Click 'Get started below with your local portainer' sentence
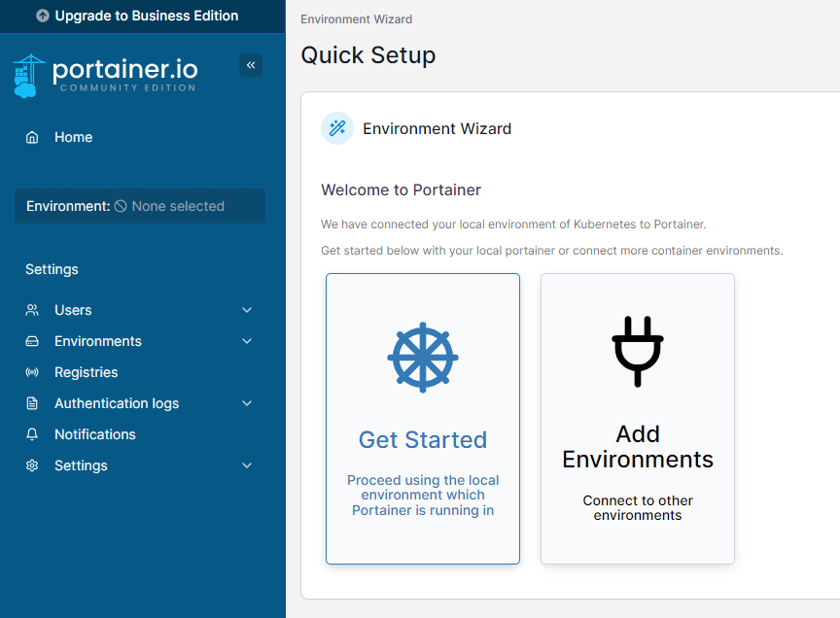This screenshot has height=618, width=840. pyautogui.click(x=552, y=251)
